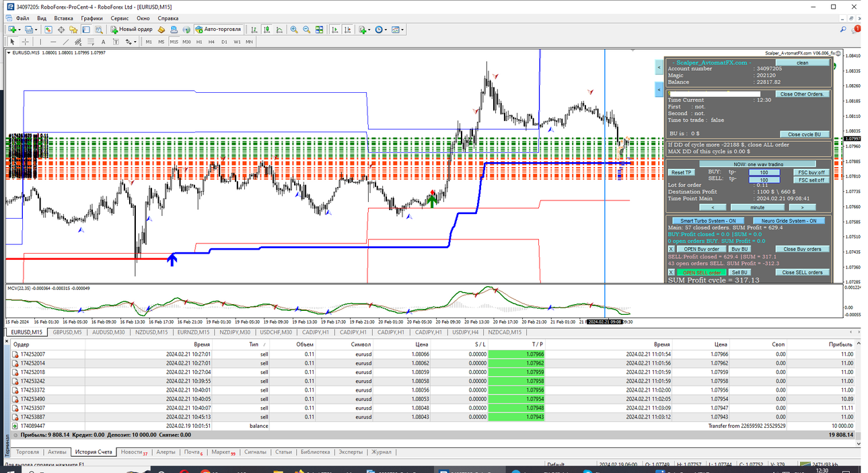This screenshot has width=868, height=473.
Task: Select the standard arrow cursor tool
Action: (12, 42)
